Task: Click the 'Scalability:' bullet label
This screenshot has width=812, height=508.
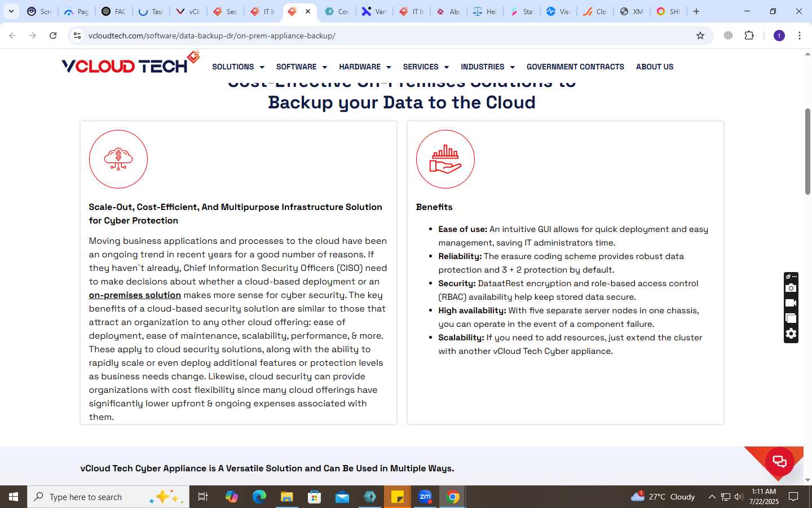Action: click(461, 338)
